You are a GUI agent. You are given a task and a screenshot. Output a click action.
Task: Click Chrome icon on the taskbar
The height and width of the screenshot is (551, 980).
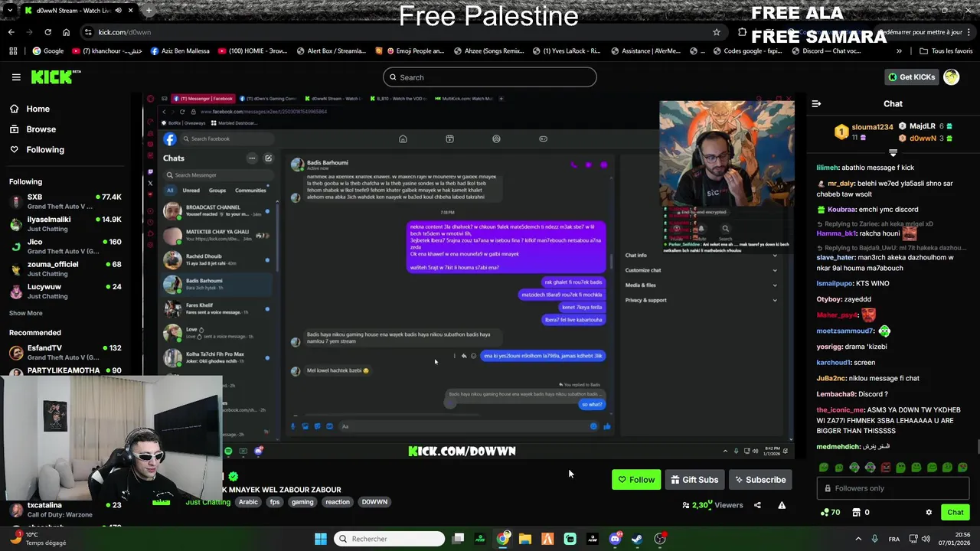click(x=502, y=539)
